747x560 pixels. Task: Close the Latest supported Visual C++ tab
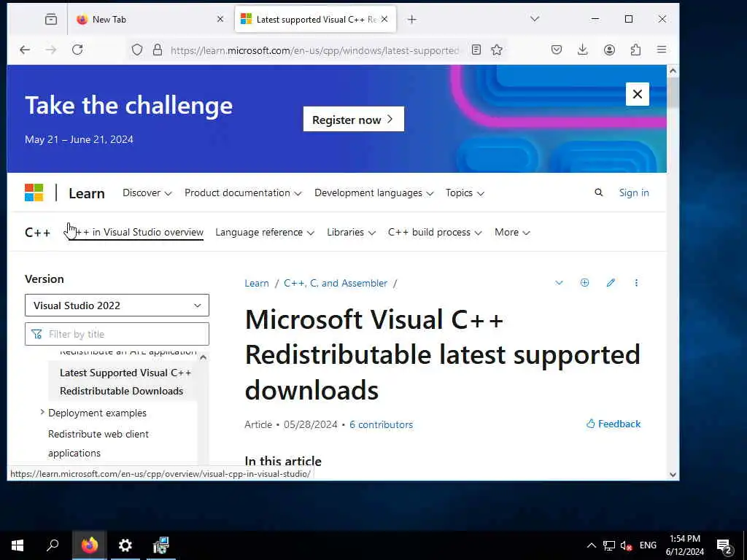384,19
